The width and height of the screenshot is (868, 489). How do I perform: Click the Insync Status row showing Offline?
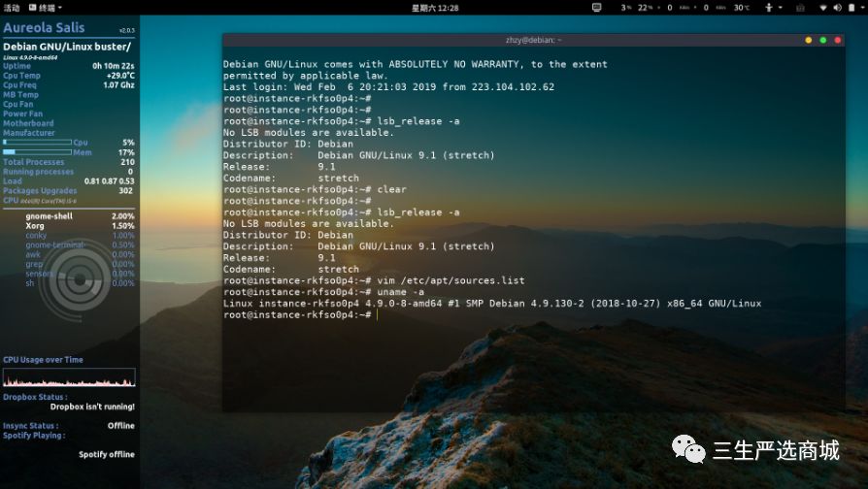pos(69,426)
